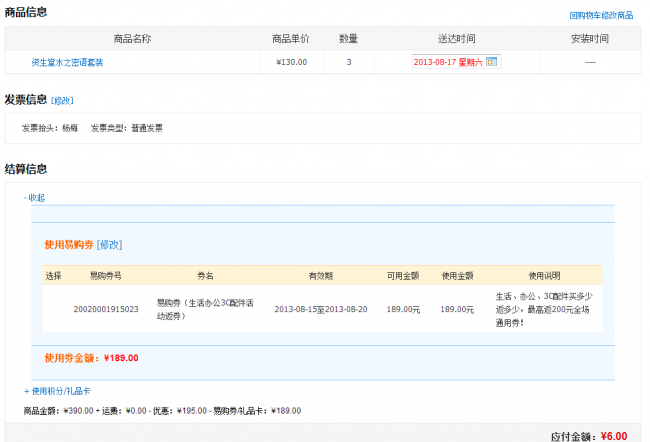The height and width of the screenshot is (442, 650).
Task: Click [修改] beside 使用易购券
Action: pos(109,245)
